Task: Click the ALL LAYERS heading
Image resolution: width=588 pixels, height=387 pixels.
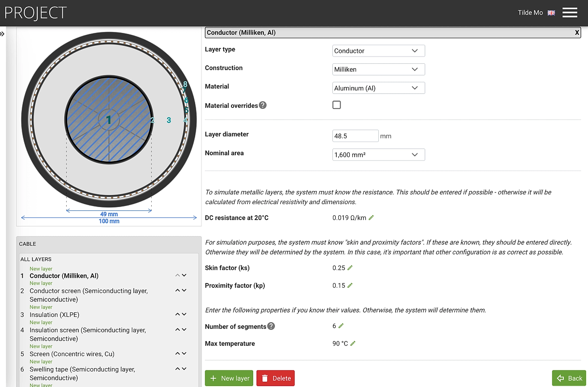Action: [x=36, y=259]
